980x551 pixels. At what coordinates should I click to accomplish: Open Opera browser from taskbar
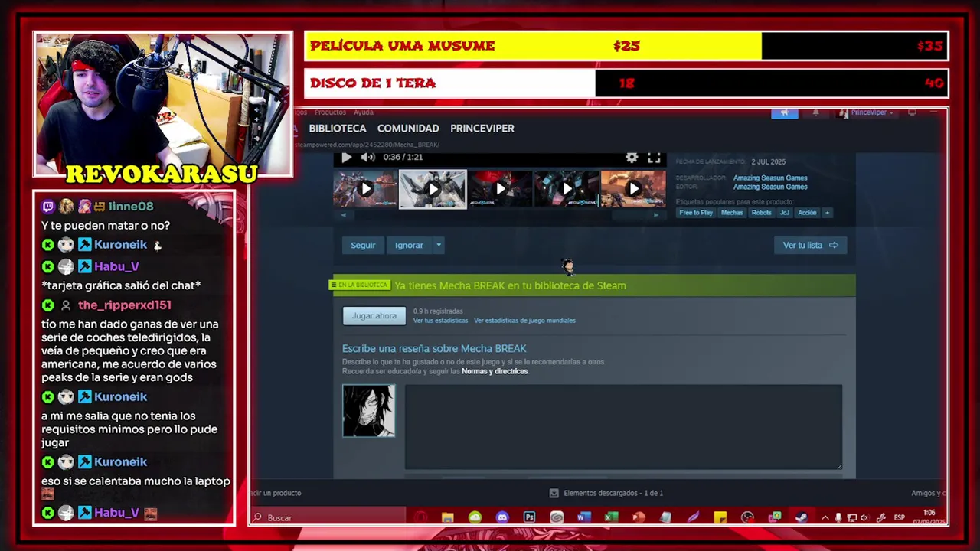tap(420, 518)
